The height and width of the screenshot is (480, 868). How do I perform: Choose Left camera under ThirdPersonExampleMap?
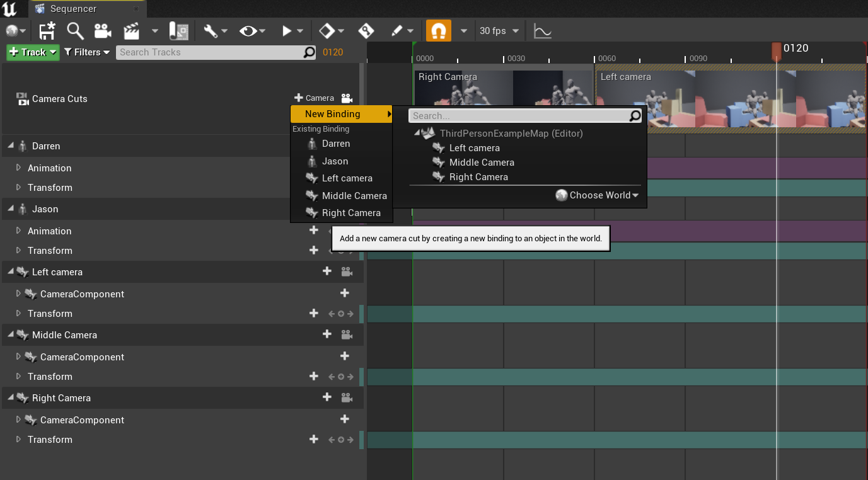point(474,148)
